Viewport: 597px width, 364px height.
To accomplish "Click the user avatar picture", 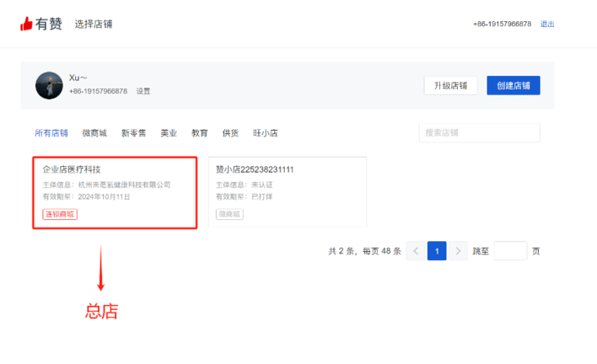I will tap(49, 85).
